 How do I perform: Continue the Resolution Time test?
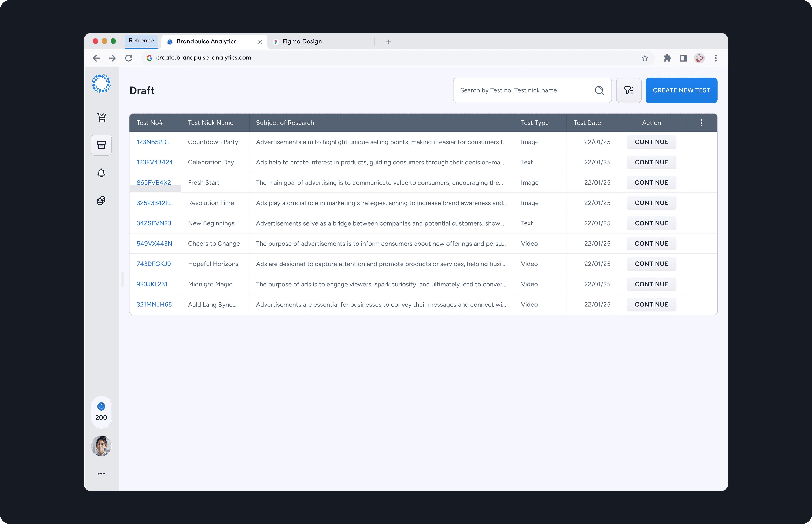(x=651, y=203)
